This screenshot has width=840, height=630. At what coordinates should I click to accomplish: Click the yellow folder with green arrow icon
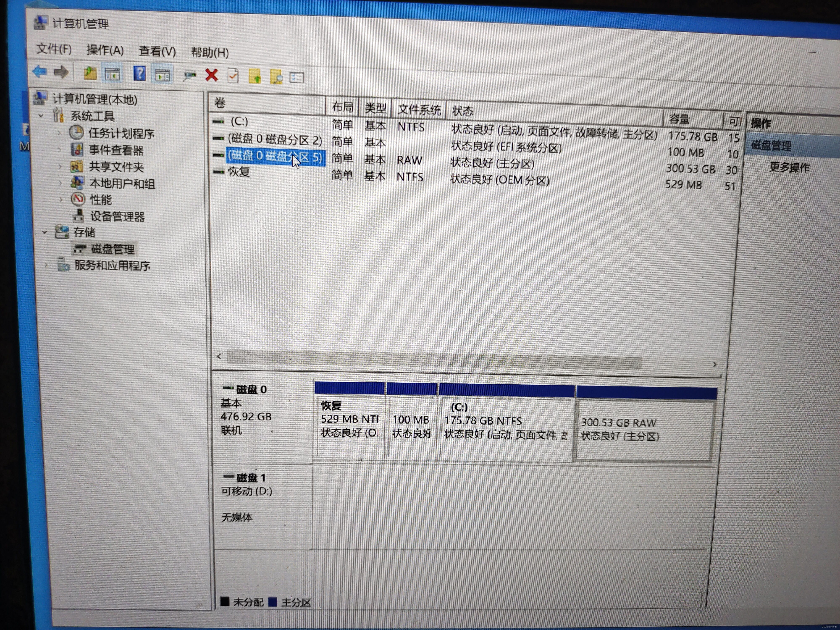(255, 76)
